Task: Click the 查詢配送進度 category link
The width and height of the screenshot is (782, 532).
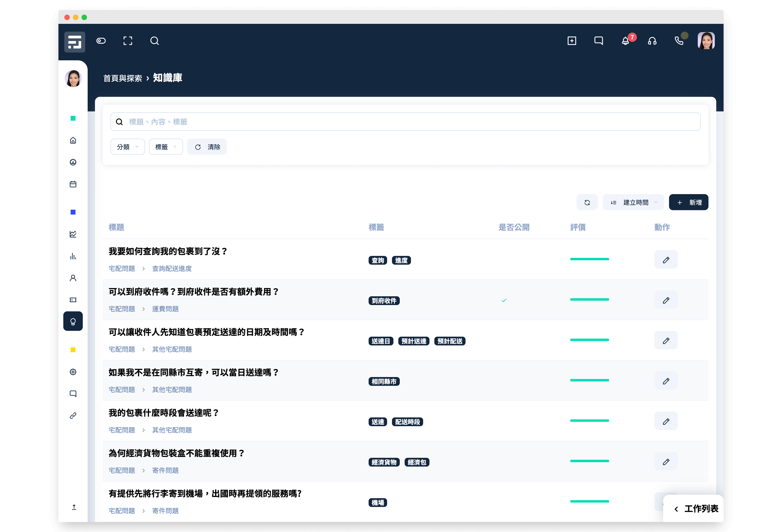Action: pyautogui.click(x=172, y=269)
